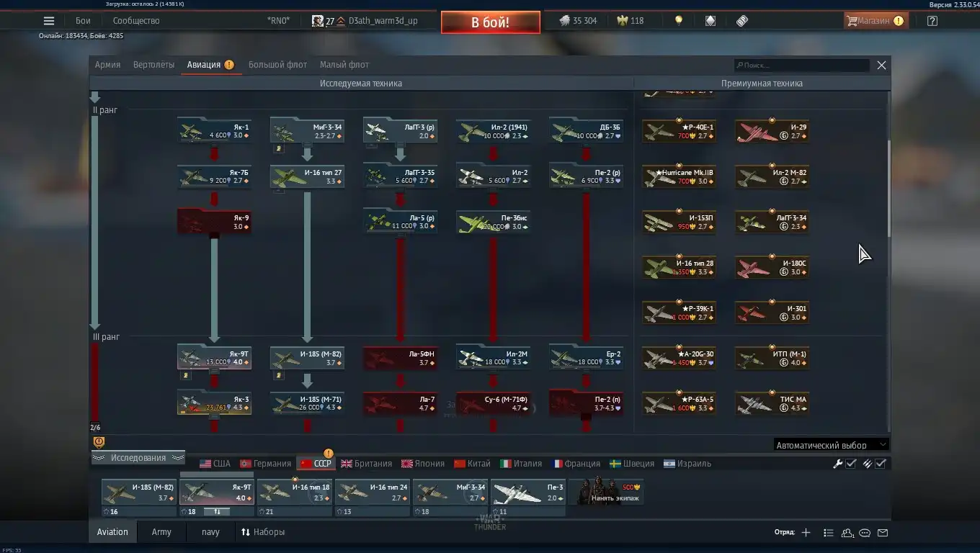Select the Як-3 aircraft being researched
The height and width of the screenshot is (553, 980).
[214, 403]
